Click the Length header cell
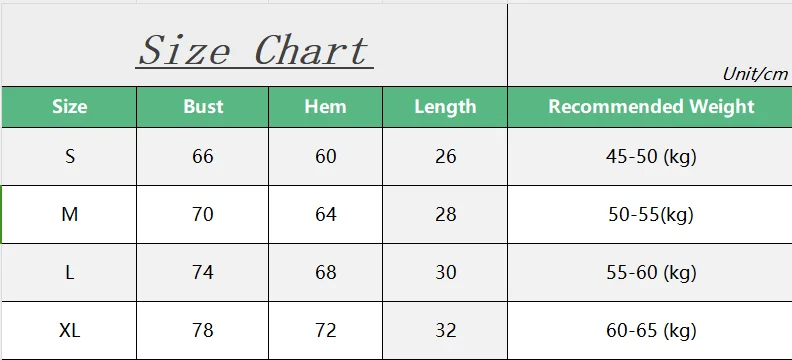The image size is (792, 360). click(445, 107)
